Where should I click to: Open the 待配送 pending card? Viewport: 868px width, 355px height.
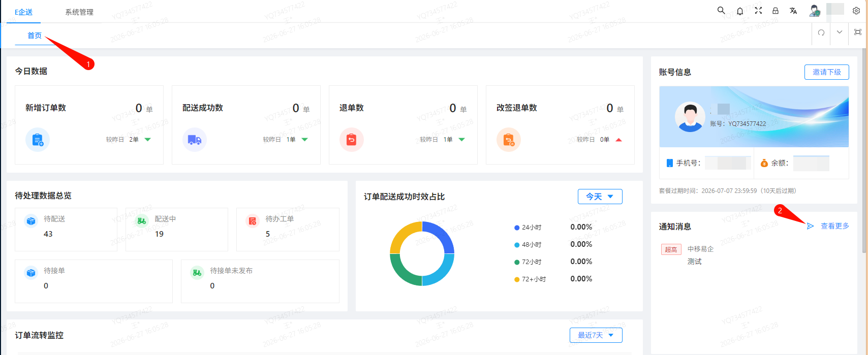(66, 229)
